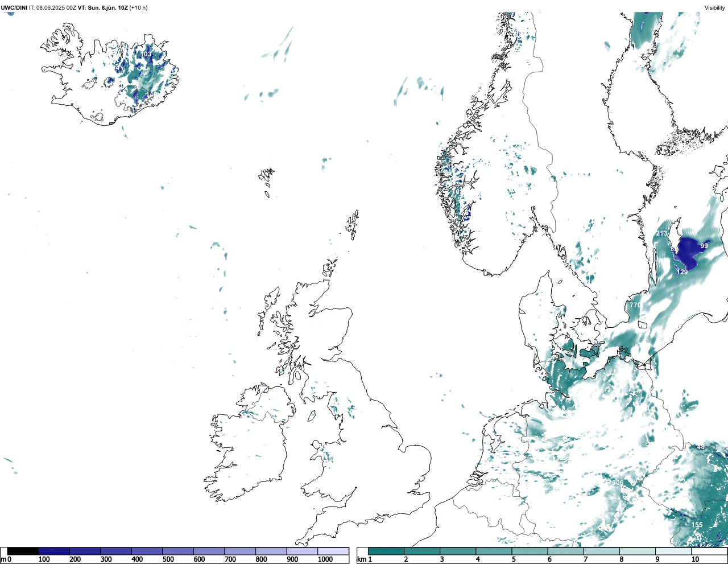
Task: Click the "10" tick label on km scale
Action: 695,560
